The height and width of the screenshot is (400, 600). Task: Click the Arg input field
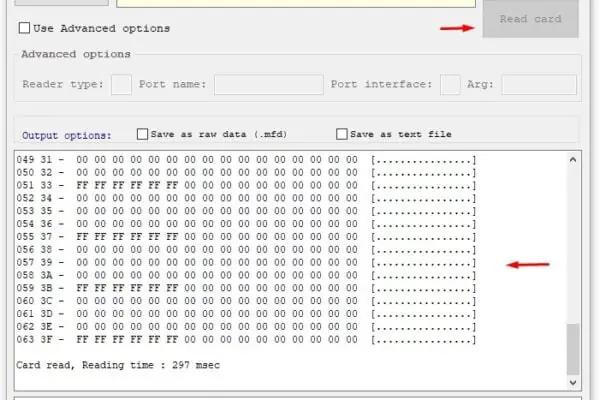pyautogui.click(x=539, y=85)
